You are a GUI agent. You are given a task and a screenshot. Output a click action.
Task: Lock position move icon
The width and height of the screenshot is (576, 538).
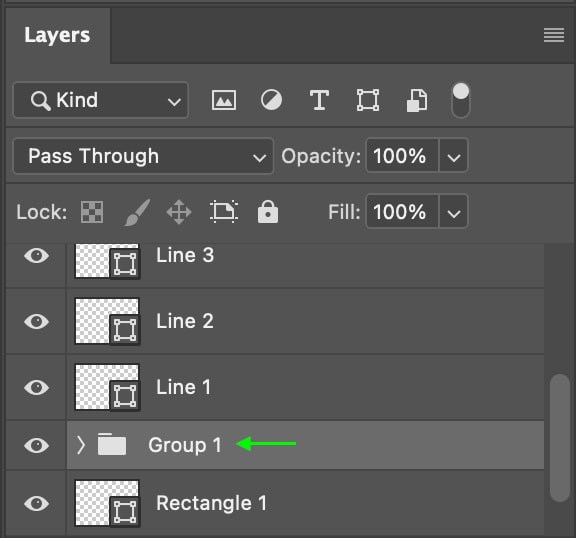tap(179, 212)
